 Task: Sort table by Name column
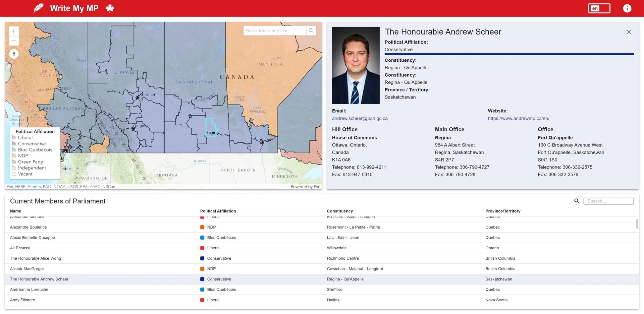15,211
